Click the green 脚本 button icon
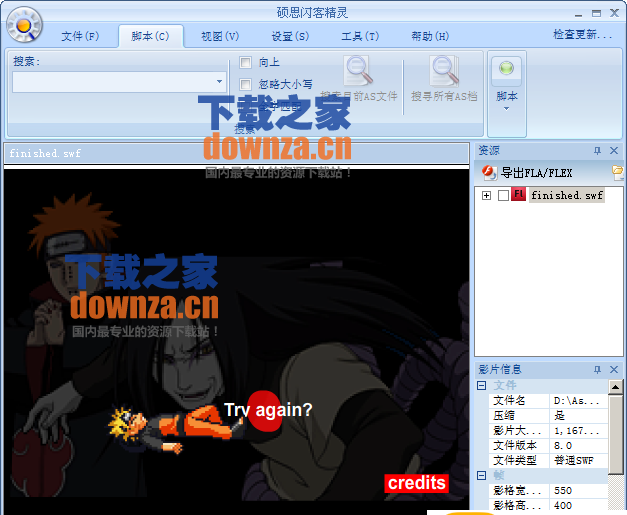627x515 pixels. click(x=507, y=69)
